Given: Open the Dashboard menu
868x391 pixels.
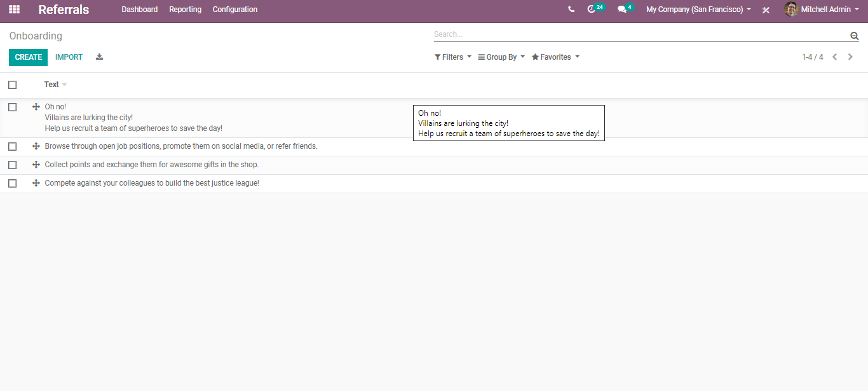Looking at the screenshot, I should coord(140,10).
